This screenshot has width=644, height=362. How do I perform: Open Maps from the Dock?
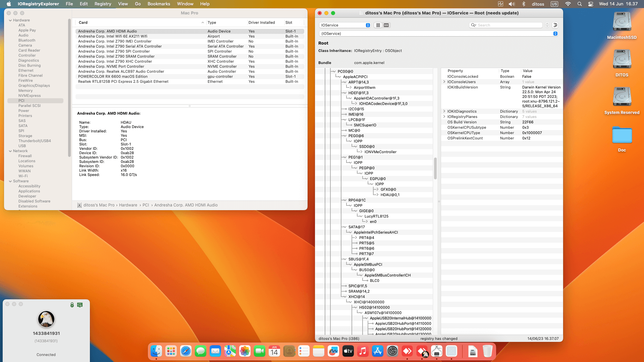[230, 351]
